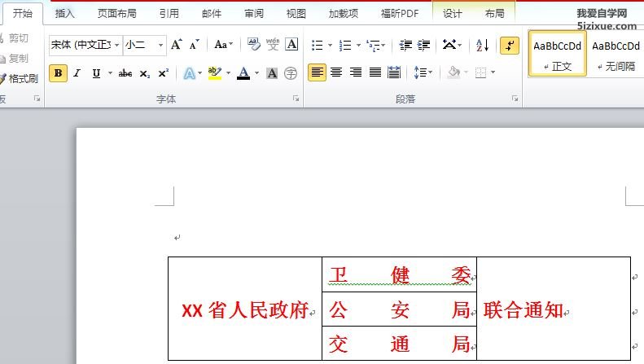Click the Clear Formatting icon

(253, 44)
